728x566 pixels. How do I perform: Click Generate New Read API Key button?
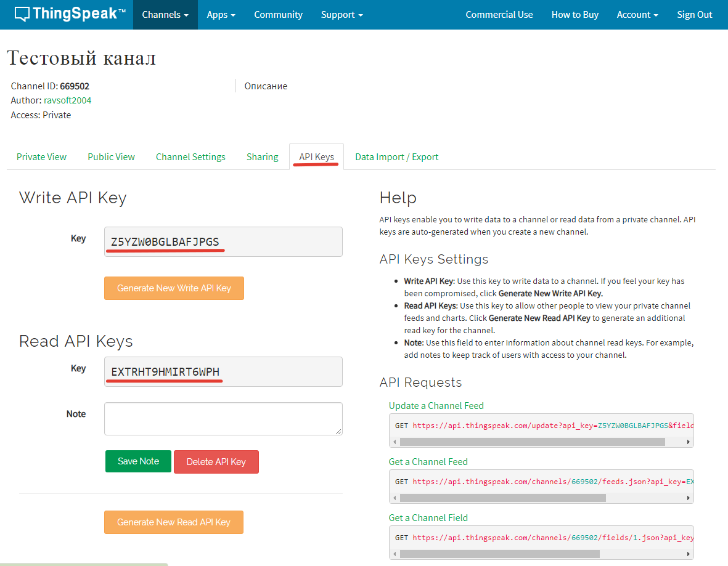coord(174,522)
